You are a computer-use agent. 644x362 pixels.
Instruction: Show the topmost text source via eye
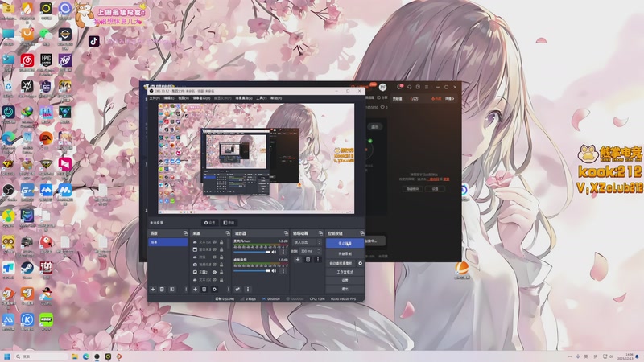214,242
